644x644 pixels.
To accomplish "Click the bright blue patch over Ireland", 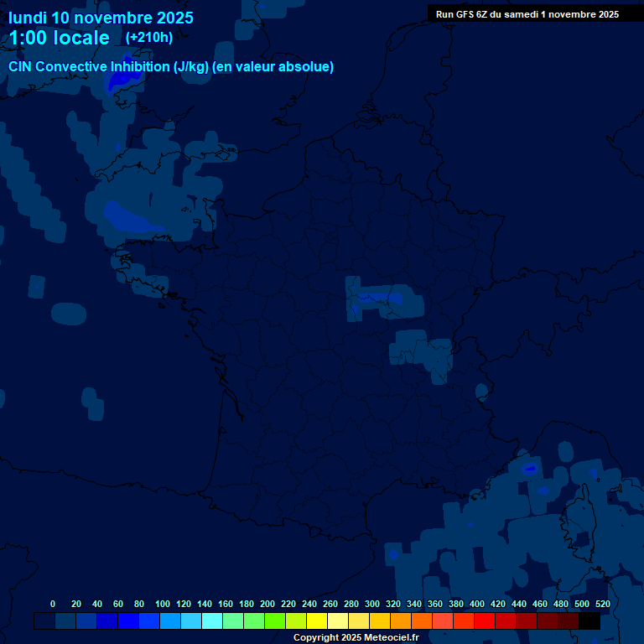I will (123, 78).
